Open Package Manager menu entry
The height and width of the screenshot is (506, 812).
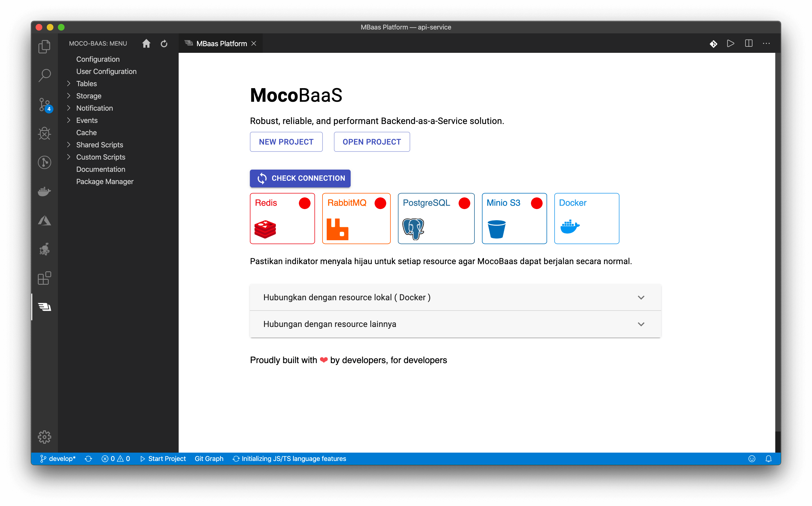tap(105, 181)
